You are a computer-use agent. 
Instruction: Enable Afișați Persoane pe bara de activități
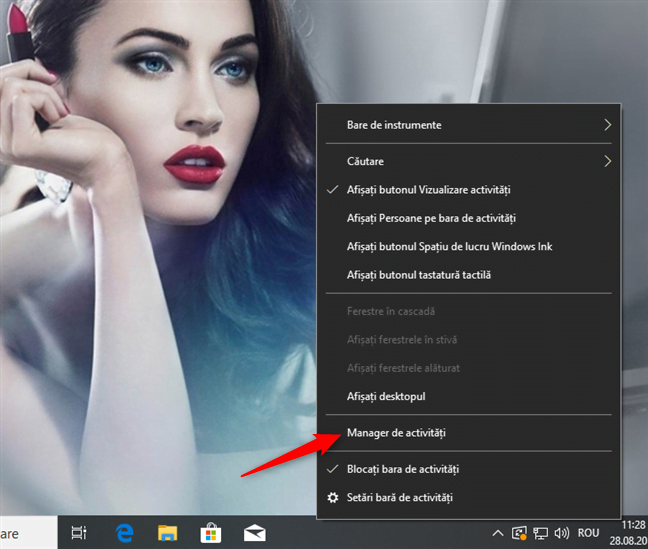coord(431,218)
